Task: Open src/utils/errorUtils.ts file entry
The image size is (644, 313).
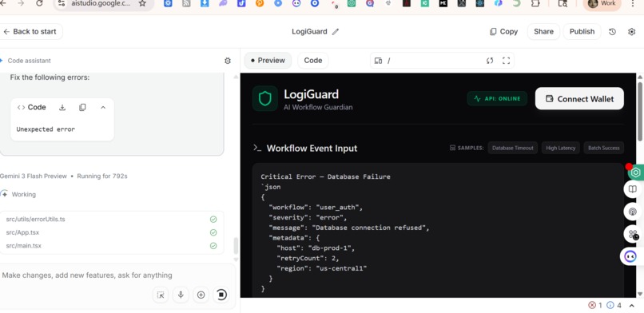Action: 111,219
